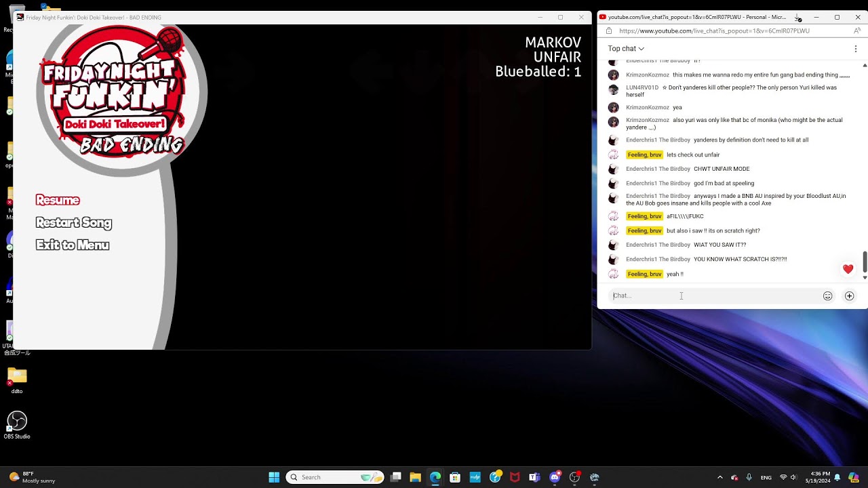Open the blue myHP app on taskbar
This screenshot has height=488, width=868.
[x=475, y=477]
